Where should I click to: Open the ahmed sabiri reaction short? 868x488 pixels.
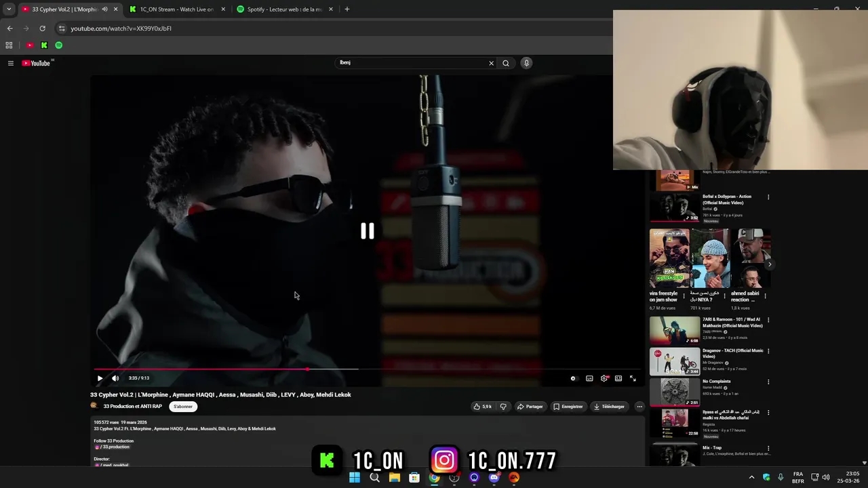[x=750, y=259]
